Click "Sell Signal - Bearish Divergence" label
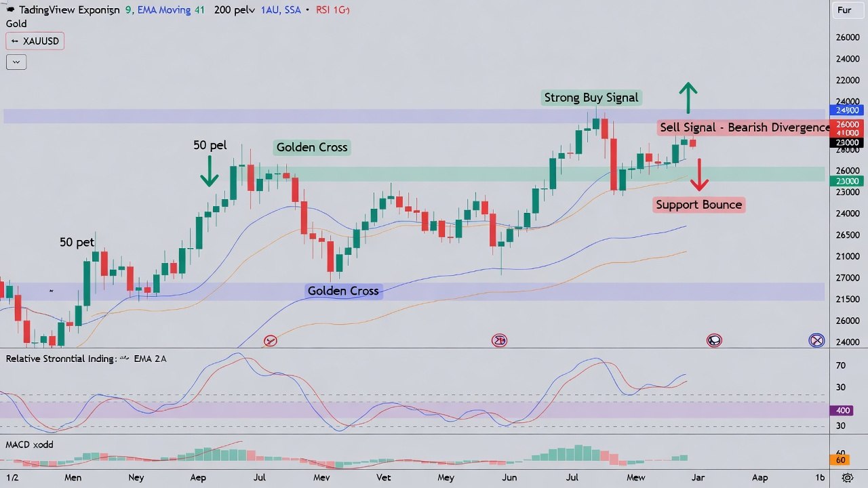 coord(745,127)
